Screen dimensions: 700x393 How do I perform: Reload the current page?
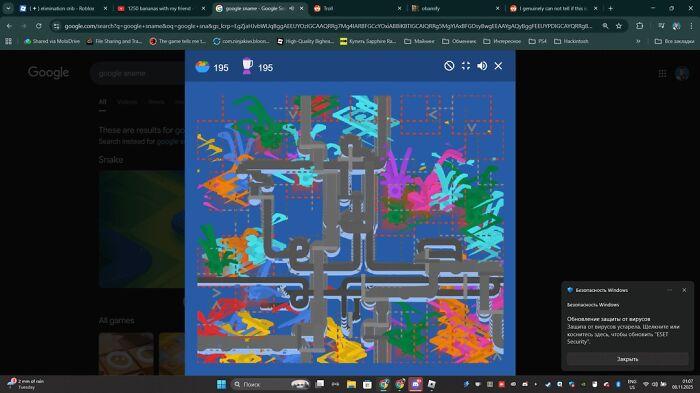coord(39,26)
